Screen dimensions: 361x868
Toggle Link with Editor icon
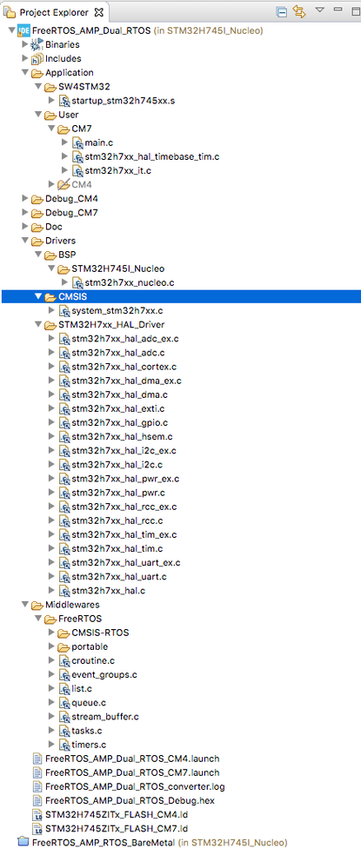tap(299, 11)
